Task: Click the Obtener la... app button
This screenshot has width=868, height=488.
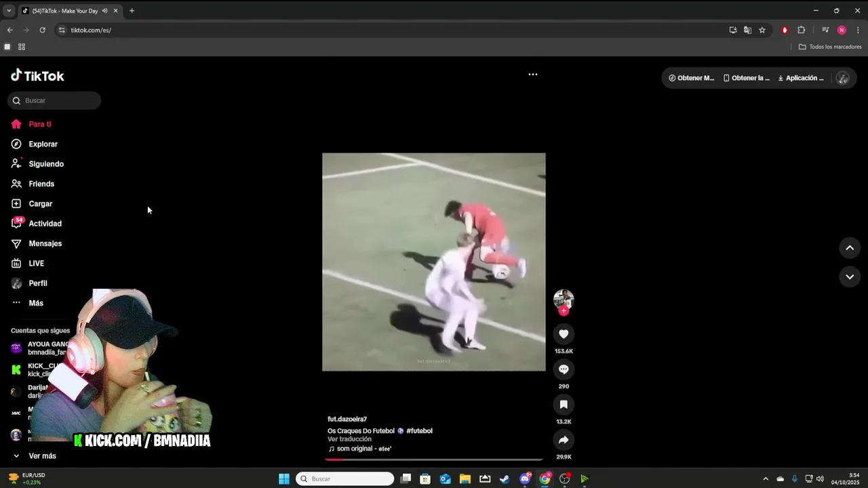Action: [747, 78]
